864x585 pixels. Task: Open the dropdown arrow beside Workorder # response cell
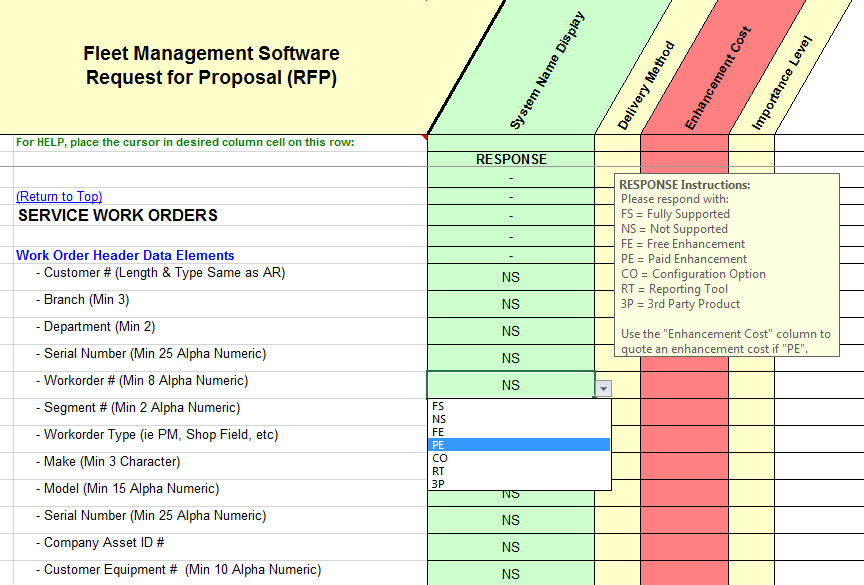coord(603,388)
